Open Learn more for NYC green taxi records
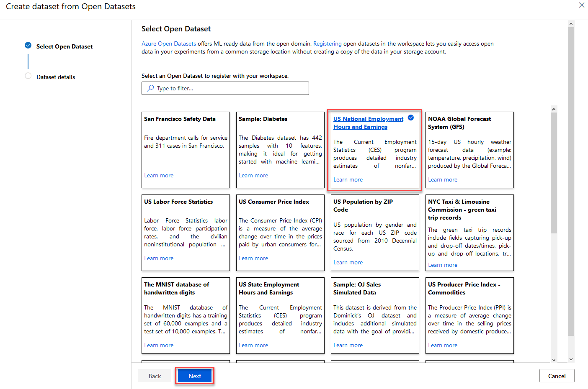This screenshot has width=588, height=389. pyautogui.click(x=443, y=265)
